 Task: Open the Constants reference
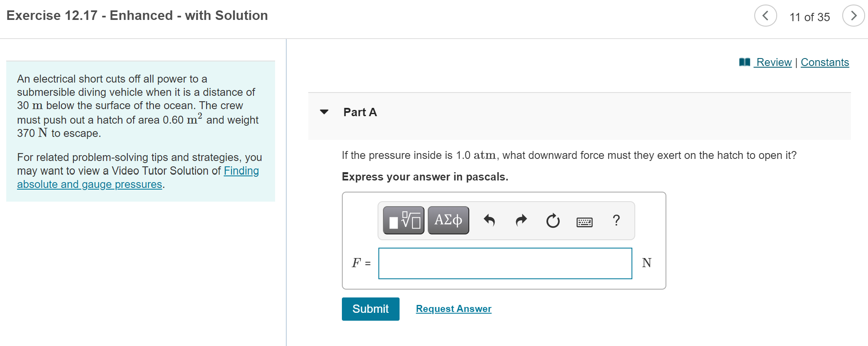coord(824,62)
